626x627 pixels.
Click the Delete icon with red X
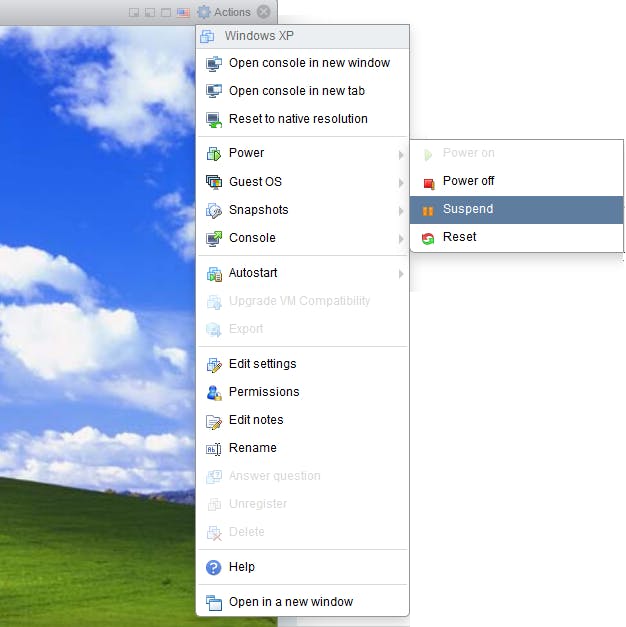(214, 533)
